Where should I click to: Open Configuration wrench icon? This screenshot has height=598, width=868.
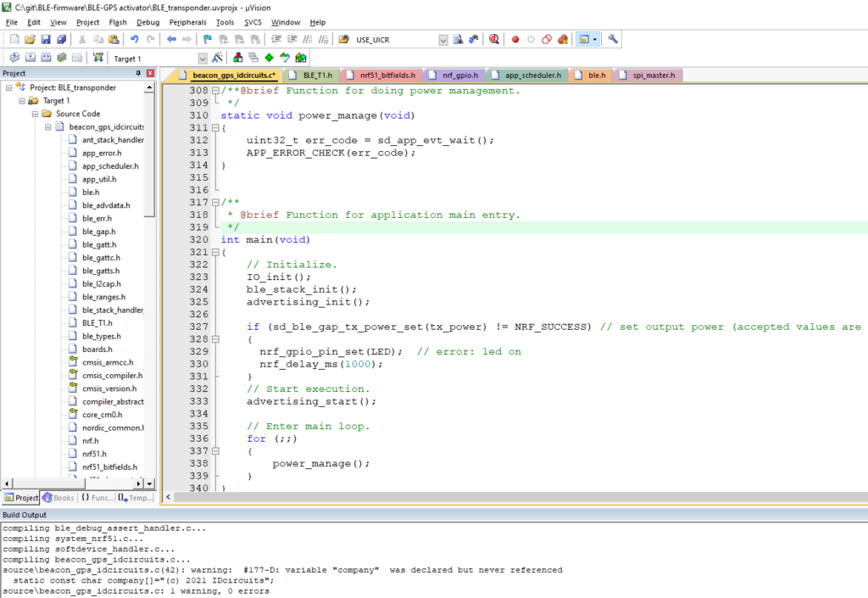pyautogui.click(x=613, y=39)
